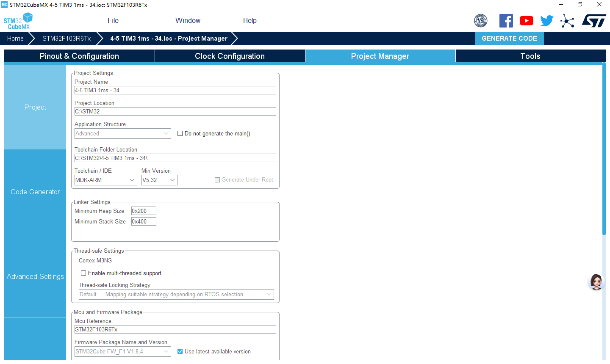Open the virtual assistant avatar
610x364 pixels.
point(596,282)
